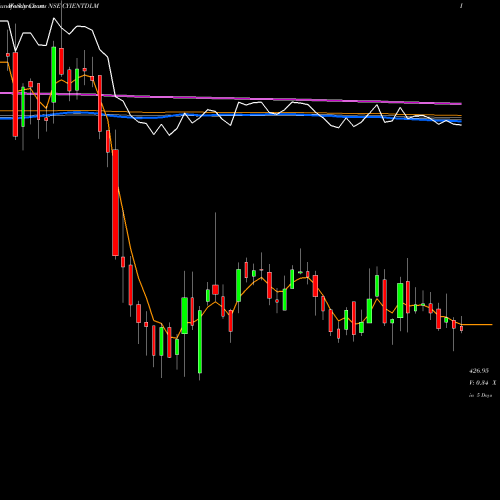Click the V: 0.84 X volume text
500x500 pixels.
(482, 383)
